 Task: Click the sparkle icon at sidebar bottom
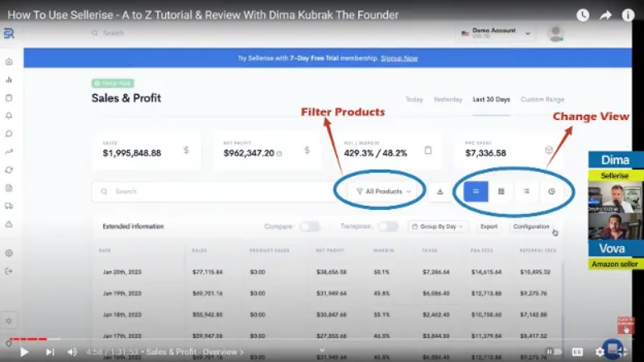8,321
